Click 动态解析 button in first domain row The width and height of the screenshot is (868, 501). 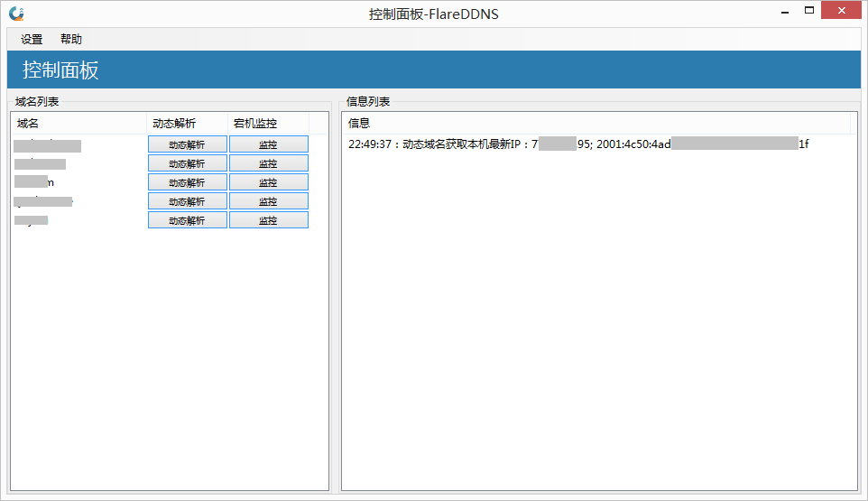187,144
